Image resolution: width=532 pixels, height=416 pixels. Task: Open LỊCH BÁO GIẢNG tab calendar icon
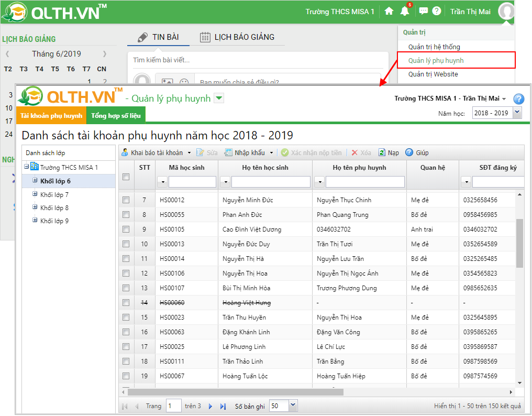click(x=205, y=37)
